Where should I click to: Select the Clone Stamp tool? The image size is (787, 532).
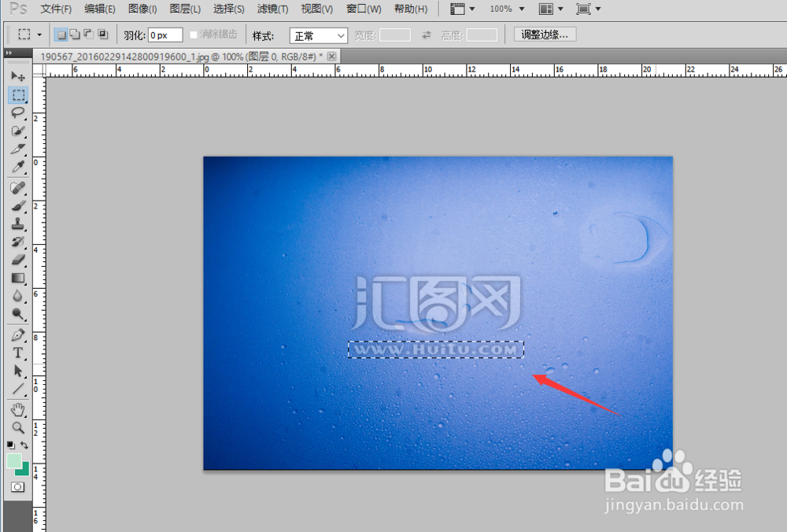click(18, 224)
